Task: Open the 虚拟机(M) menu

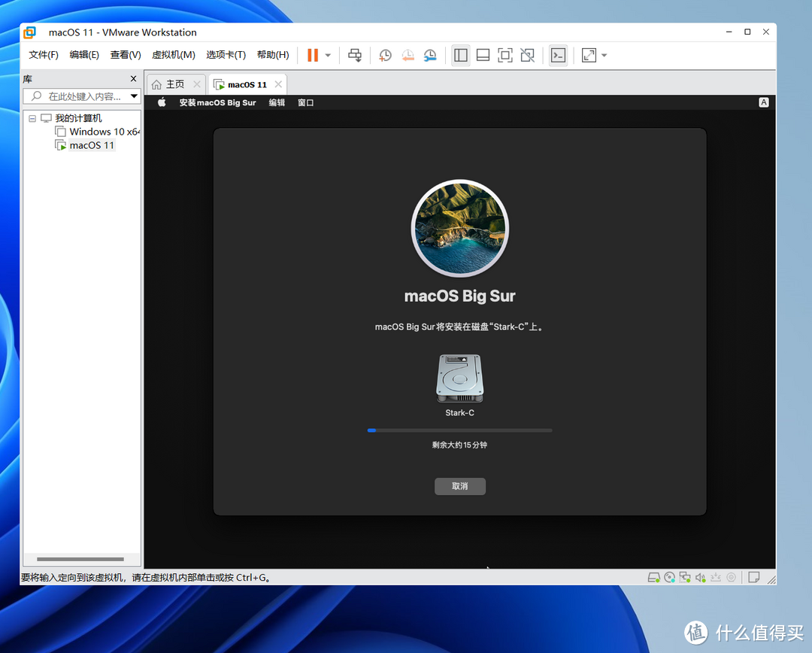Action: pyautogui.click(x=174, y=55)
